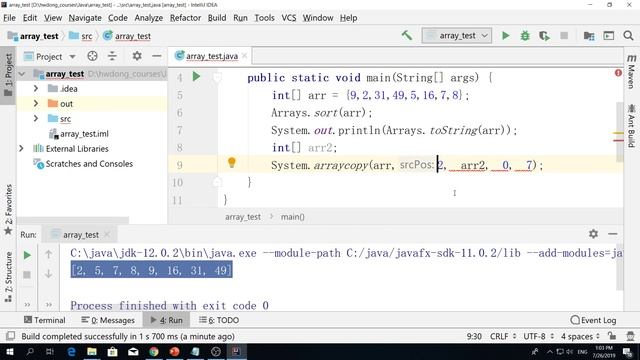Minimize the Run tool window
The image size is (640, 360).
point(613,234)
